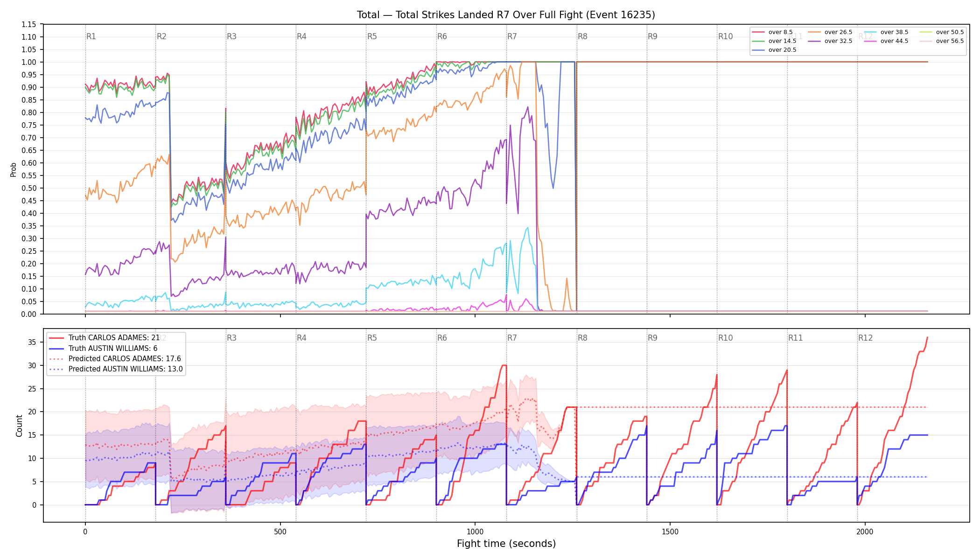Select the 'over 50.5' legend entry
Image resolution: width=980 pixels, height=560 pixels.
coord(942,32)
